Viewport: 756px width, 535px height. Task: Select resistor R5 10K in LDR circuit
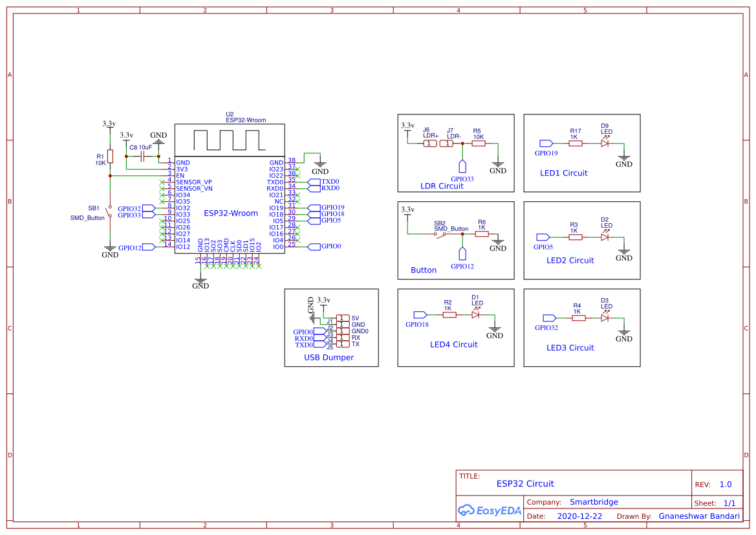point(478,143)
